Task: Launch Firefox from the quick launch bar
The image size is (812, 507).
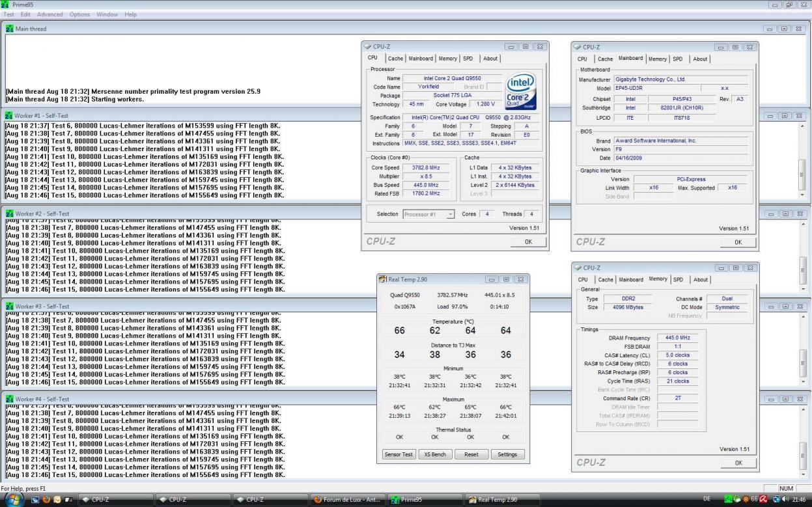Action: pos(46,500)
